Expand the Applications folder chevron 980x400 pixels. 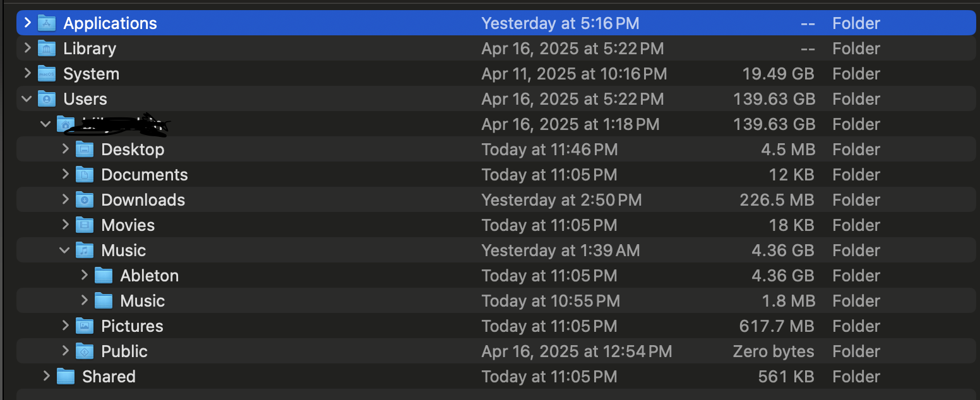click(27, 23)
